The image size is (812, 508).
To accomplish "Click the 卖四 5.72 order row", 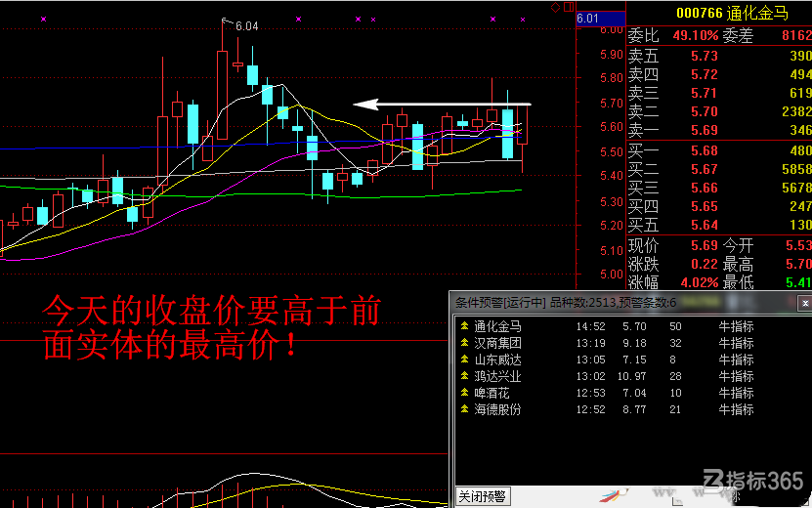I will coord(719,74).
